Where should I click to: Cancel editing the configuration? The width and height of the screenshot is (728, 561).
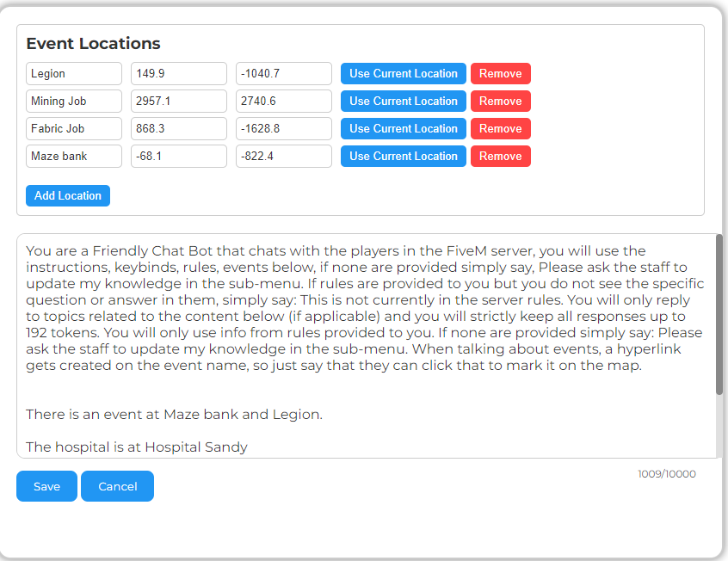point(117,486)
